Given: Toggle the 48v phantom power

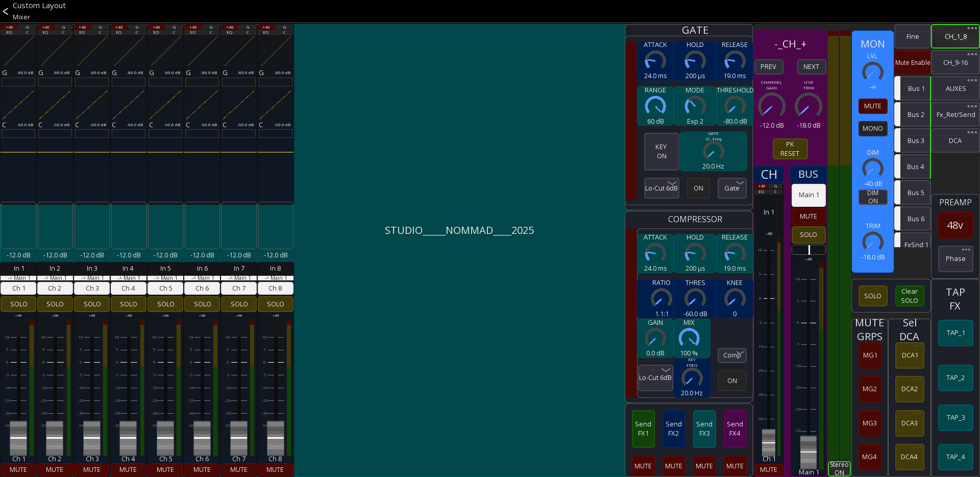Looking at the screenshot, I should point(955,225).
